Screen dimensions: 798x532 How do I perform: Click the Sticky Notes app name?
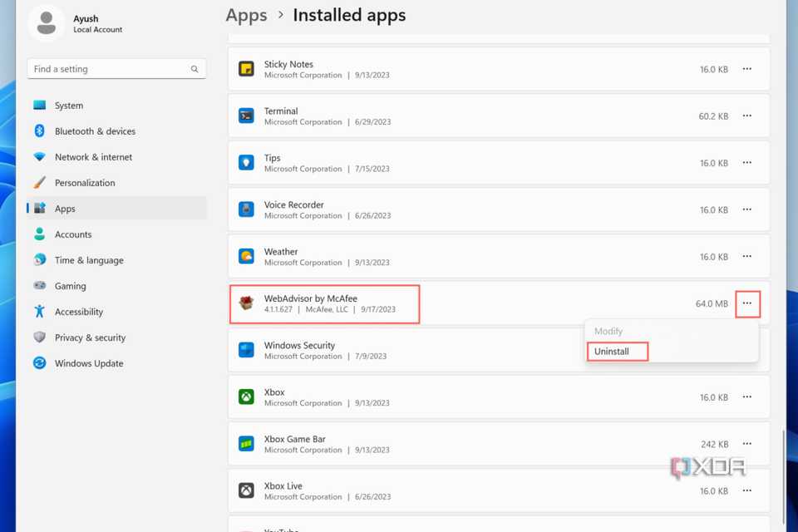coord(288,64)
